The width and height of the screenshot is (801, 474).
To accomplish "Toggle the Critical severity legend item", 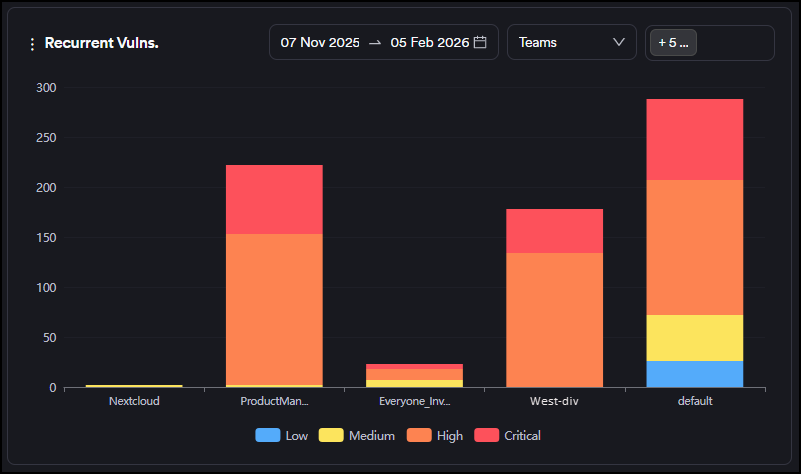I will pos(513,436).
